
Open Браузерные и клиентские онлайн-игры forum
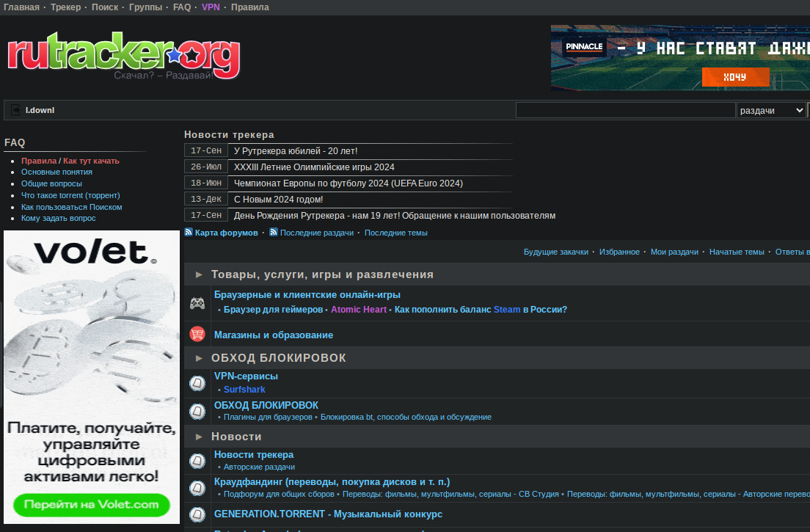[x=307, y=295]
